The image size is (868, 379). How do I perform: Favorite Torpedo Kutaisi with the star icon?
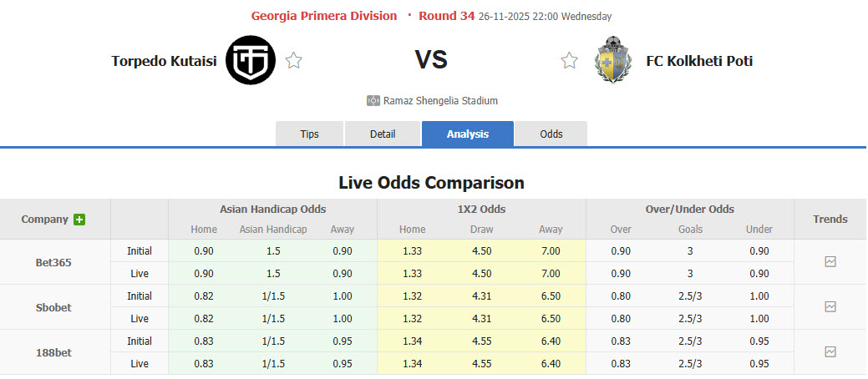[x=293, y=60]
